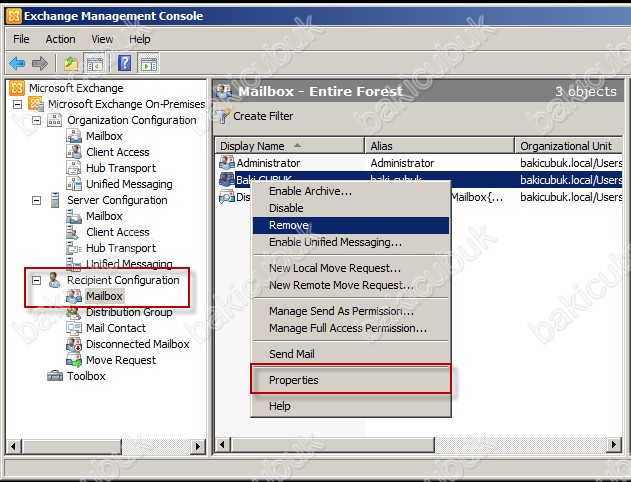This screenshot has width=631, height=482.
Task: Collapse the Organization Configuration node
Action: point(36,120)
